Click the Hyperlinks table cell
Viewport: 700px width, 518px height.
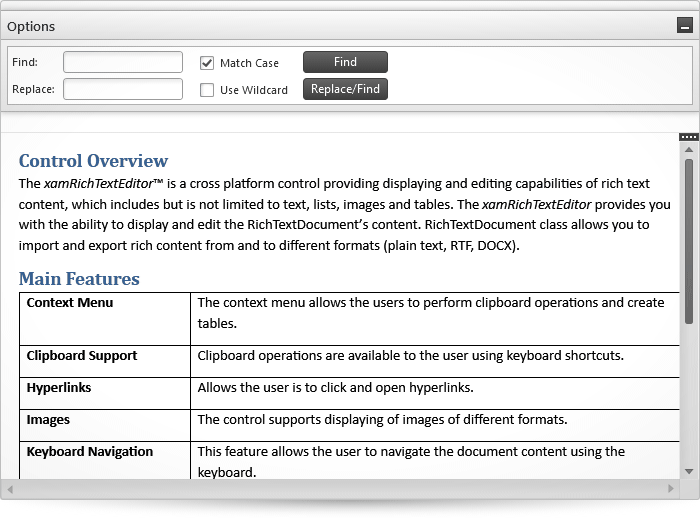[105, 393]
